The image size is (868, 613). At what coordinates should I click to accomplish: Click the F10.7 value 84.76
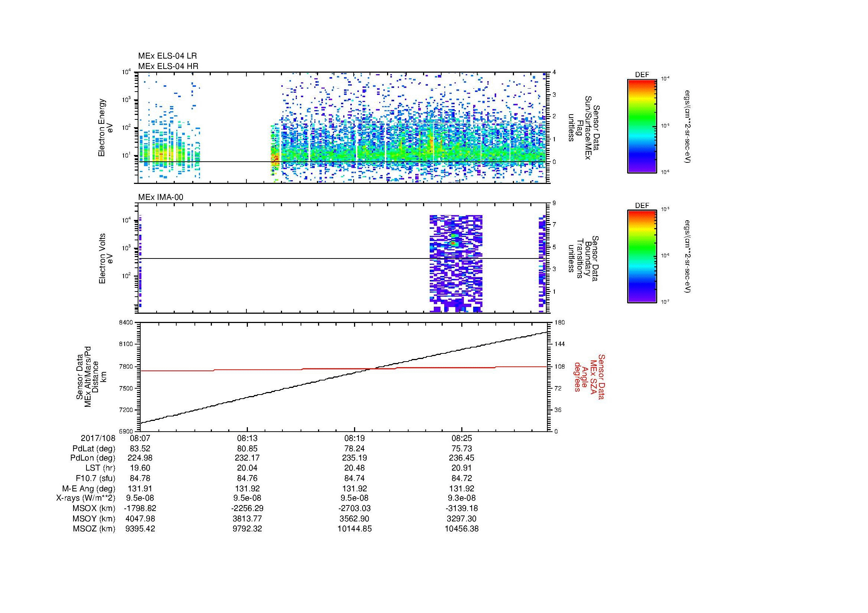click(x=247, y=478)
